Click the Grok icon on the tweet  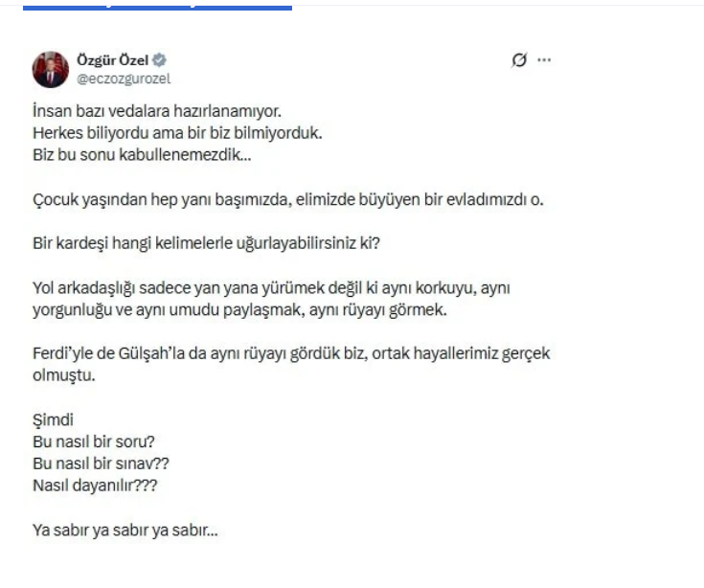tap(519, 59)
